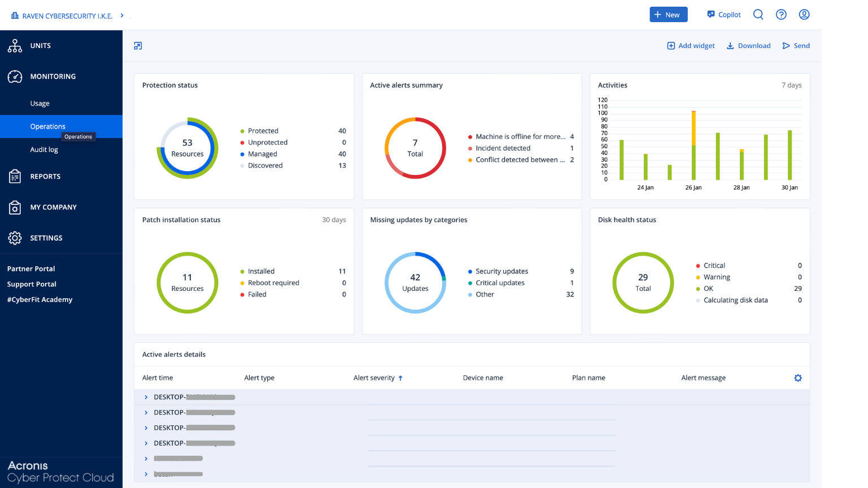Image resolution: width=868 pixels, height=488 pixels.
Task: Click the expand dashboard icon above Protection status
Action: coord(138,46)
